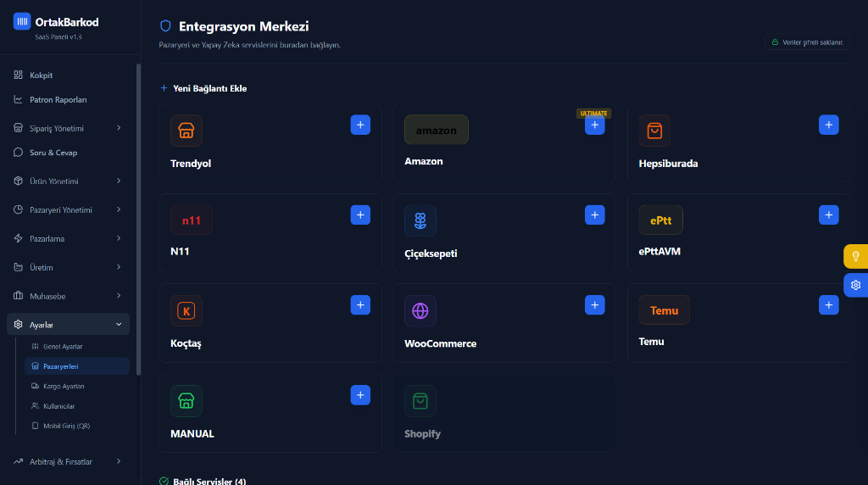
Task: Expand Arbitraj & Fırsatlar section
Action: pos(68,461)
